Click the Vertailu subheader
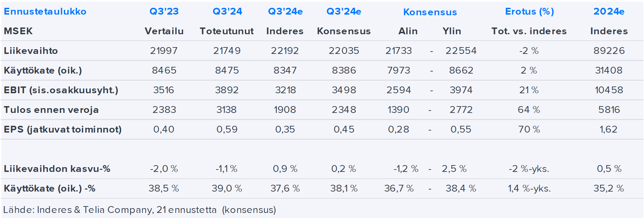644x218 pixels. point(164,31)
